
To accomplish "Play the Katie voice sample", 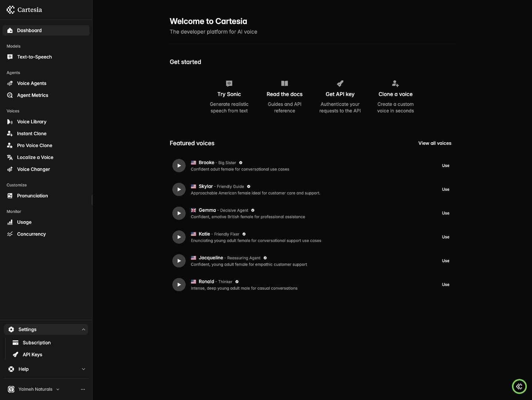I will 179,237.
